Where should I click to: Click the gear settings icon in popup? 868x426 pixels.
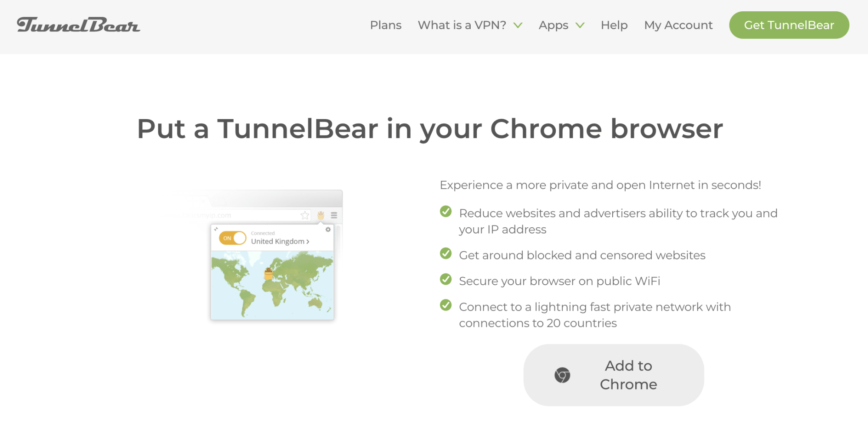point(328,230)
